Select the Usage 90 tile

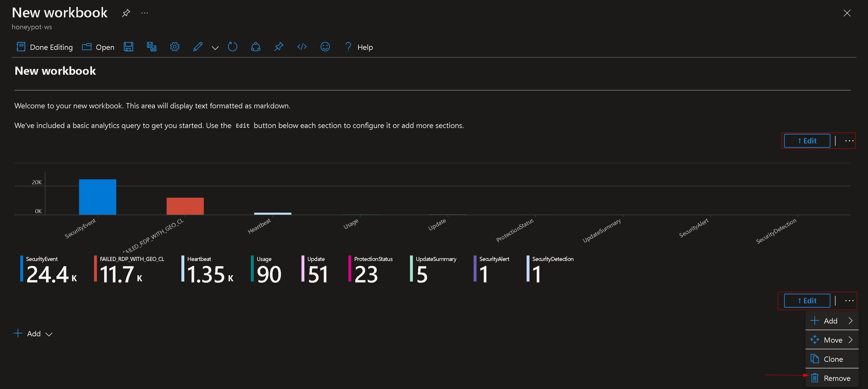266,269
